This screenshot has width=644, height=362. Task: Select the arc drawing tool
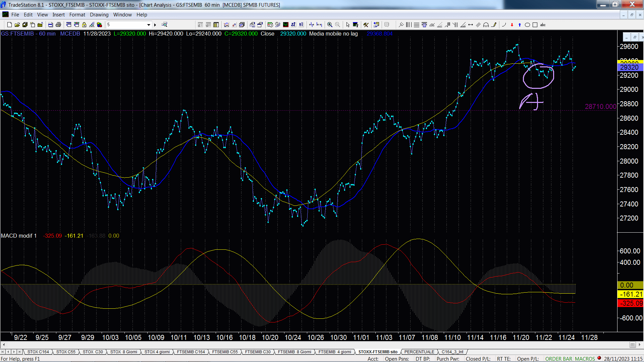click(504, 25)
